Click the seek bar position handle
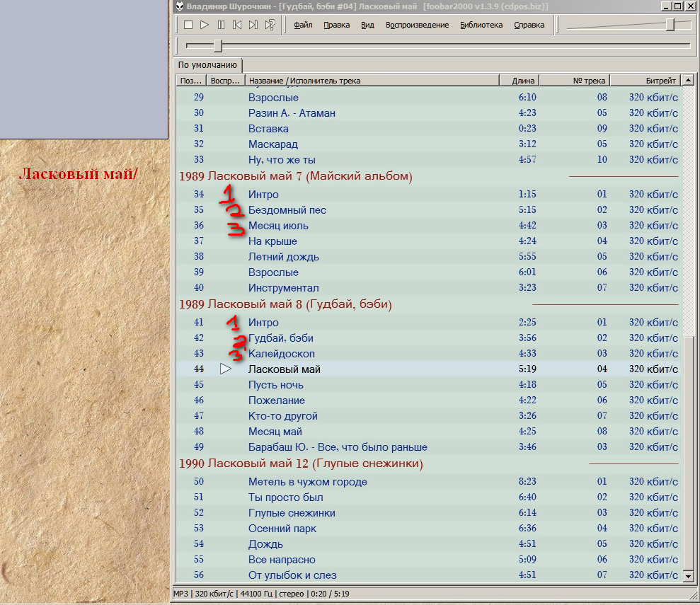 click(218, 46)
